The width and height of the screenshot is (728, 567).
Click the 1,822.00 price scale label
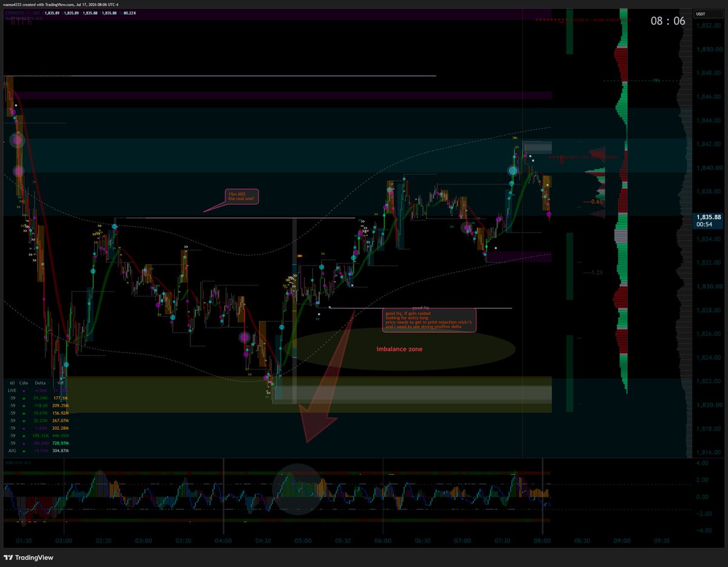(x=709, y=381)
